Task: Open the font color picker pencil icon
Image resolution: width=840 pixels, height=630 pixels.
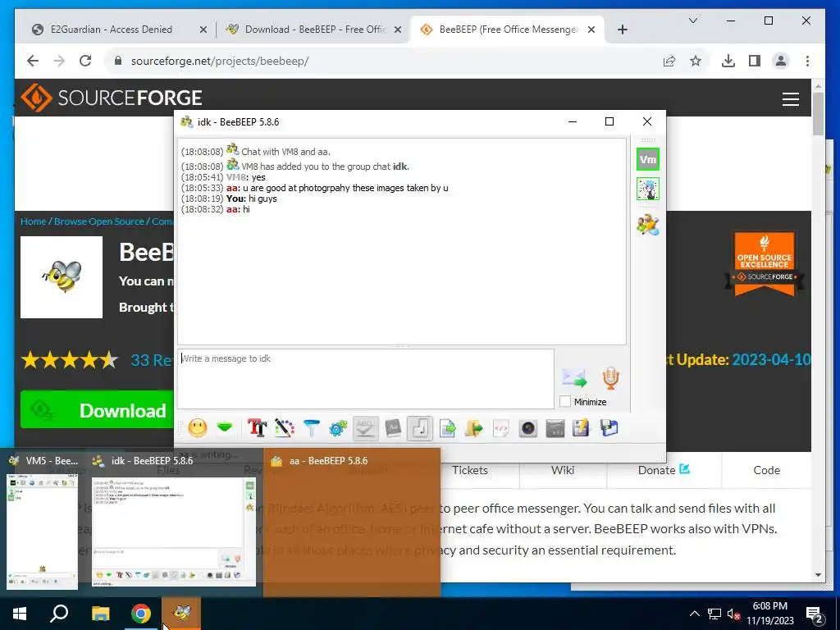Action: pos(285,428)
